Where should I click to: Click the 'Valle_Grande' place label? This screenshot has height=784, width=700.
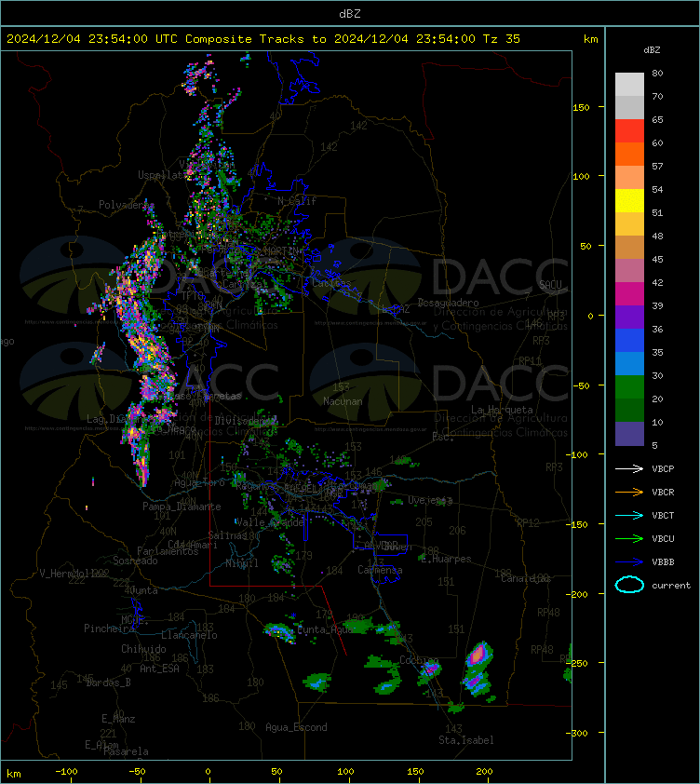[x=270, y=522]
